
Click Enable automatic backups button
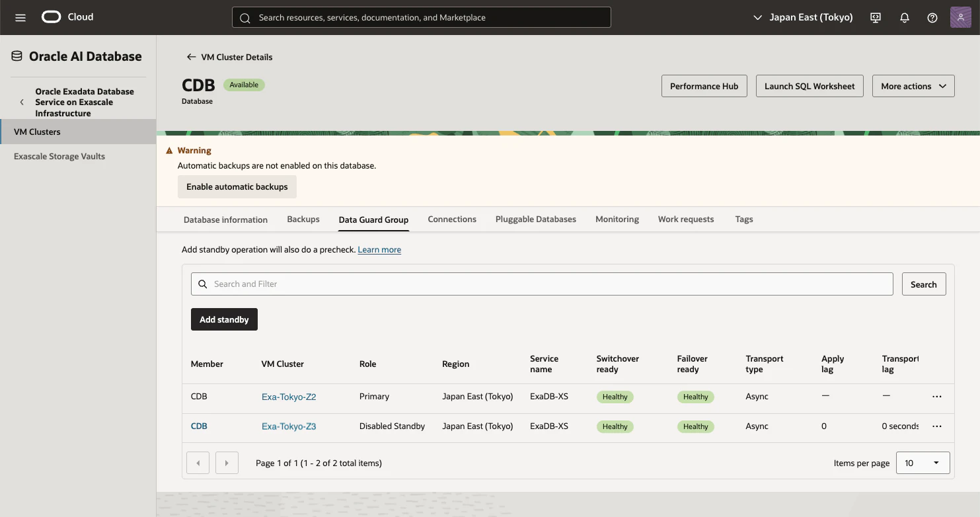(x=237, y=186)
